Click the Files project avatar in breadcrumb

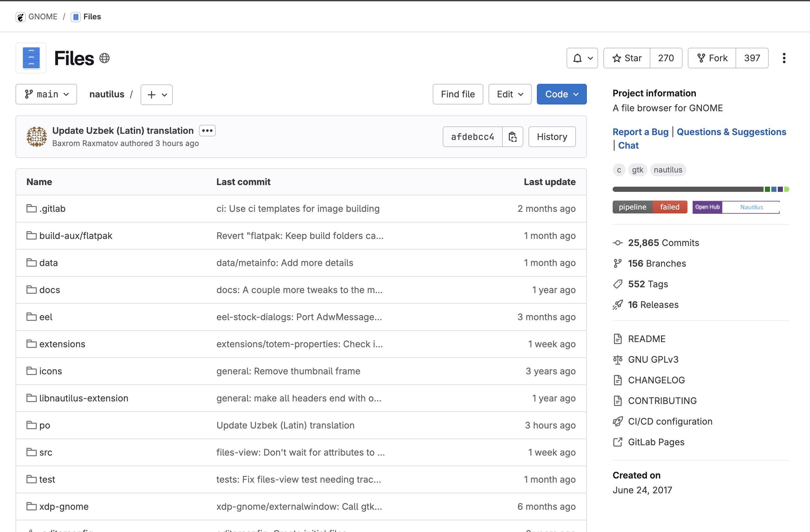tap(75, 17)
